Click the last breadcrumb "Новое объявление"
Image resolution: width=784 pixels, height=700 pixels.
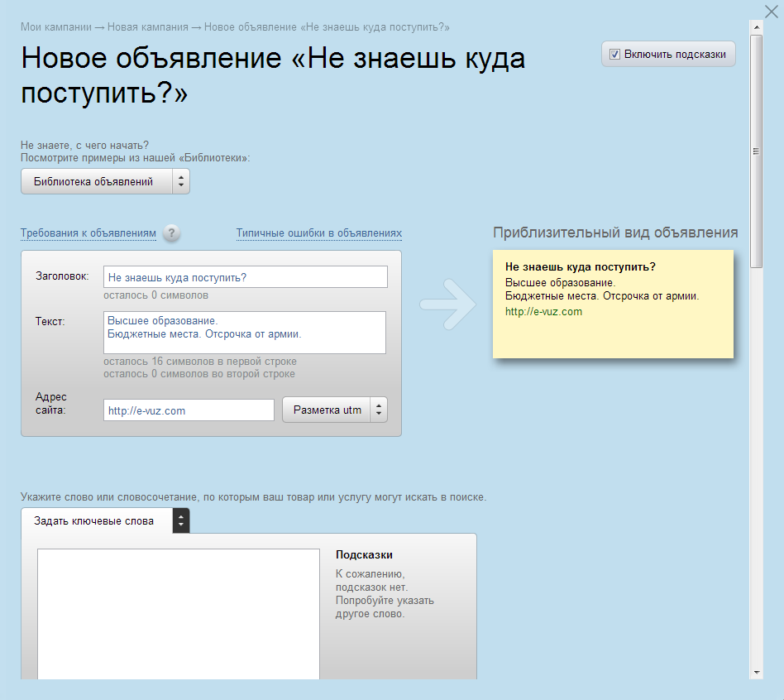point(327,27)
